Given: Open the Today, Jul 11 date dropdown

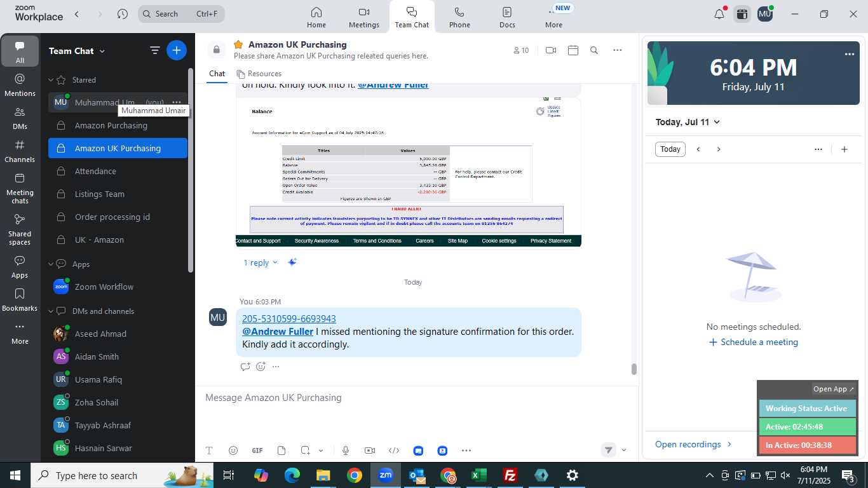Looking at the screenshot, I should [x=688, y=122].
